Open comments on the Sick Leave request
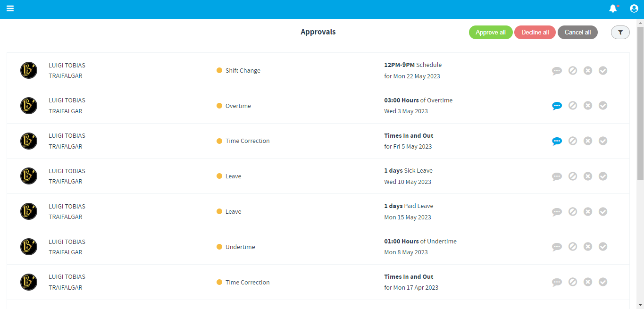 [x=557, y=176]
